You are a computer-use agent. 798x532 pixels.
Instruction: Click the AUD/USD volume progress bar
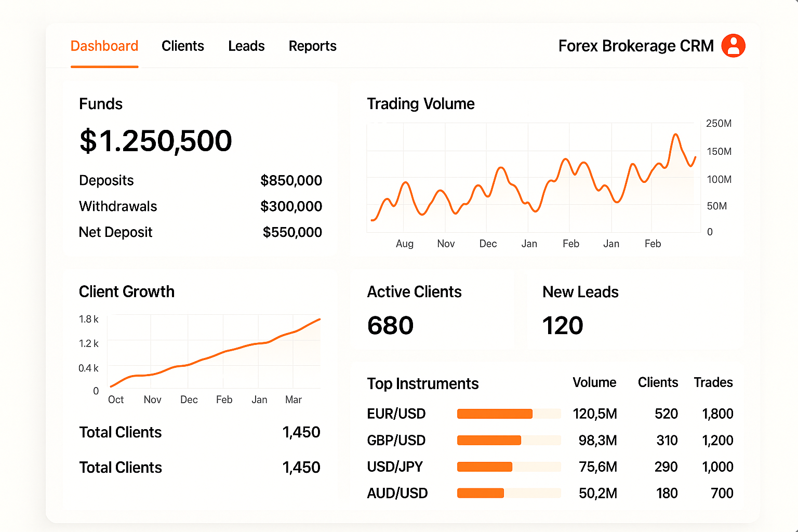(x=508, y=493)
